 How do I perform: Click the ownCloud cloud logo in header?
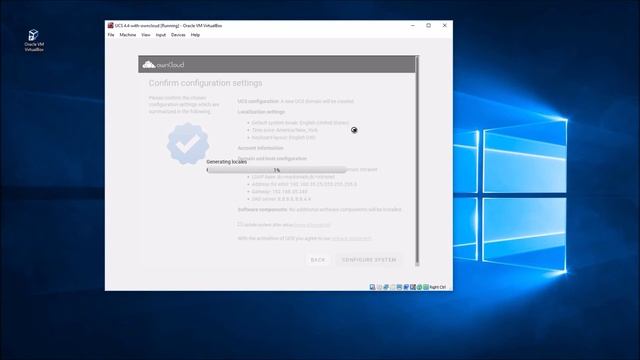coord(163,64)
